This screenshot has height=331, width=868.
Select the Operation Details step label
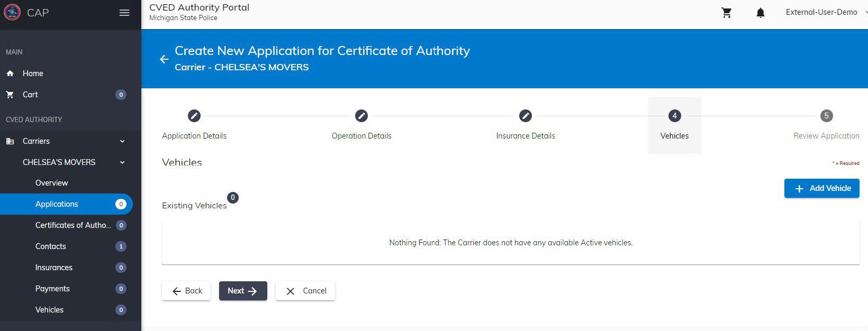[361, 136]
